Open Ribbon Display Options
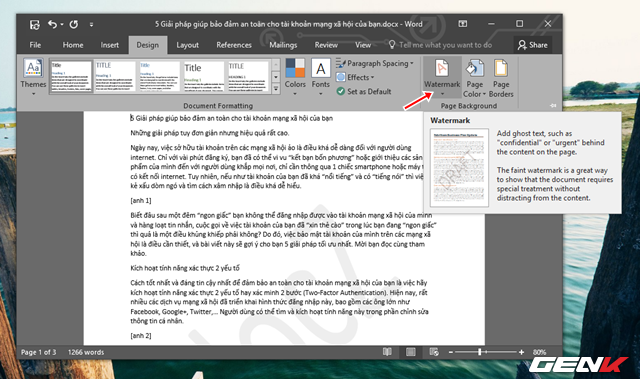The image size is (640, 379). coord(462,24)
